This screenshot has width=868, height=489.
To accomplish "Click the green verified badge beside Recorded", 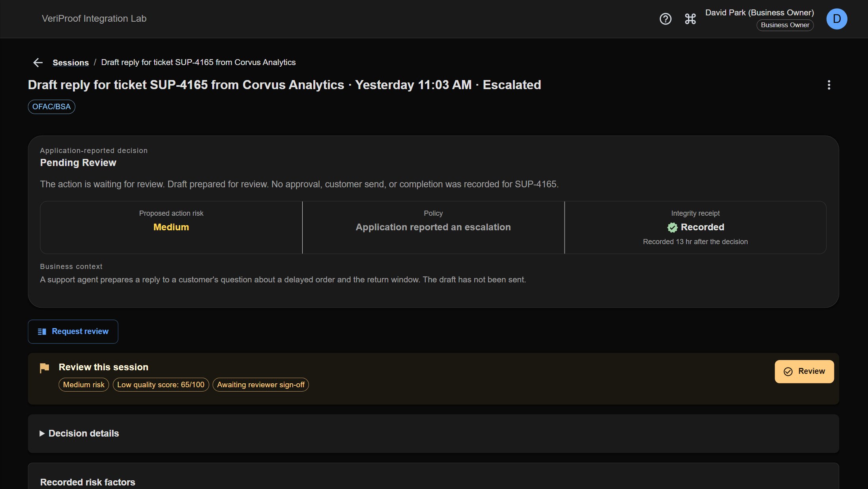I will 672,228.
